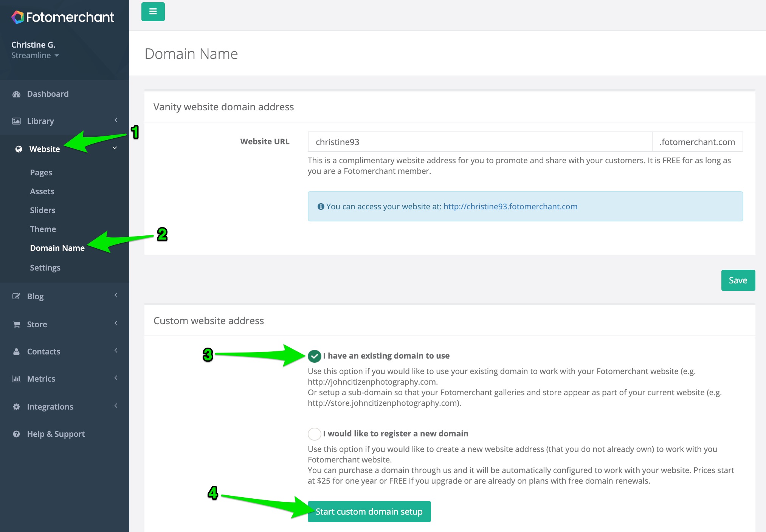The image size is (766, 532).
Task: Click the info icon in the blue notice
Action: [321, 207]
